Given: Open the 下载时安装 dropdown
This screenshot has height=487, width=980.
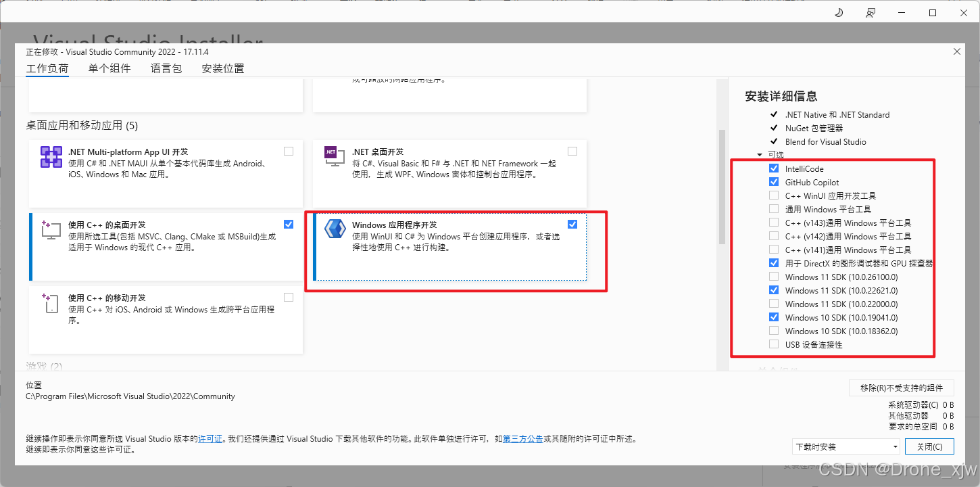Looking at the screenshot, I should pyautogui.click(x=846, y=446).
